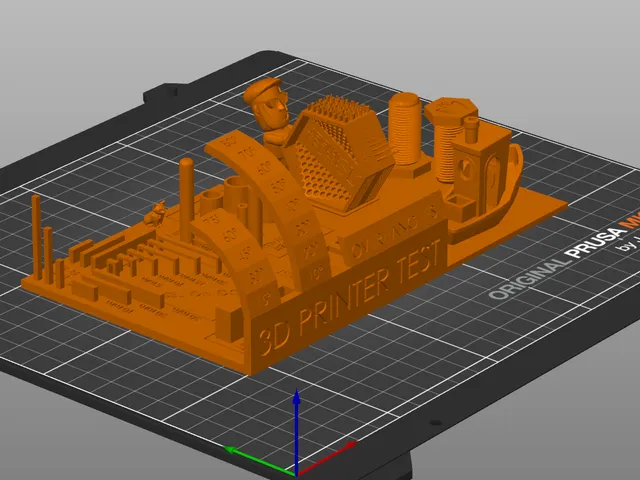640x480 pixels.
Task: Click the honeycomb cube with spikes
Action: (x=340, y=157)
